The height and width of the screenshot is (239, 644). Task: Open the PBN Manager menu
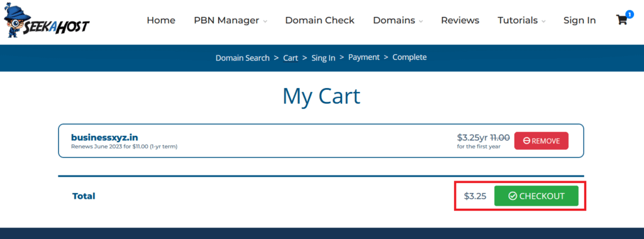point(226,20)
